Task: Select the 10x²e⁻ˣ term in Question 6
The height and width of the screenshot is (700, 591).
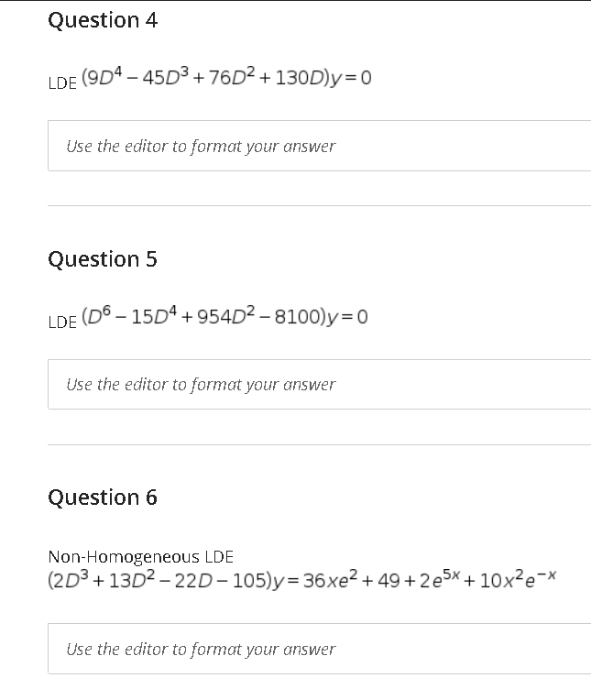Action: 518,579
